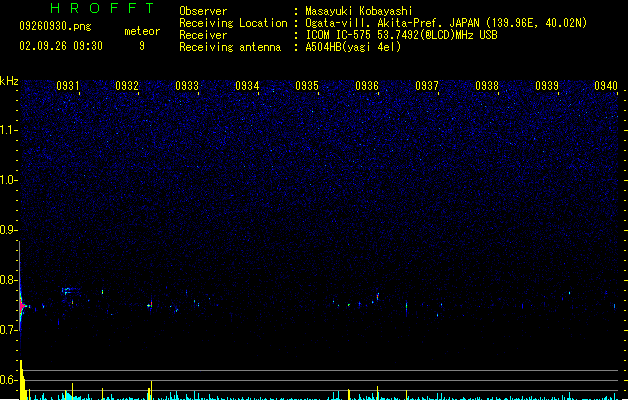
Task: Click the 0935 time marker
Action: 307,86
